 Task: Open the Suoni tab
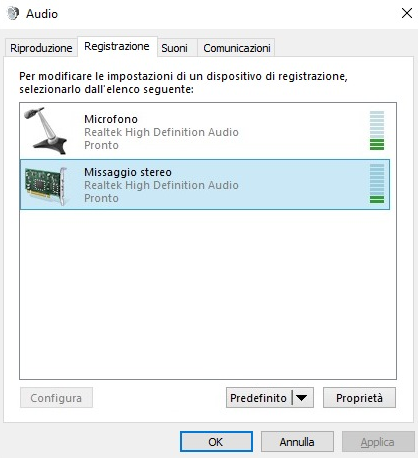(x=177, y=48)
